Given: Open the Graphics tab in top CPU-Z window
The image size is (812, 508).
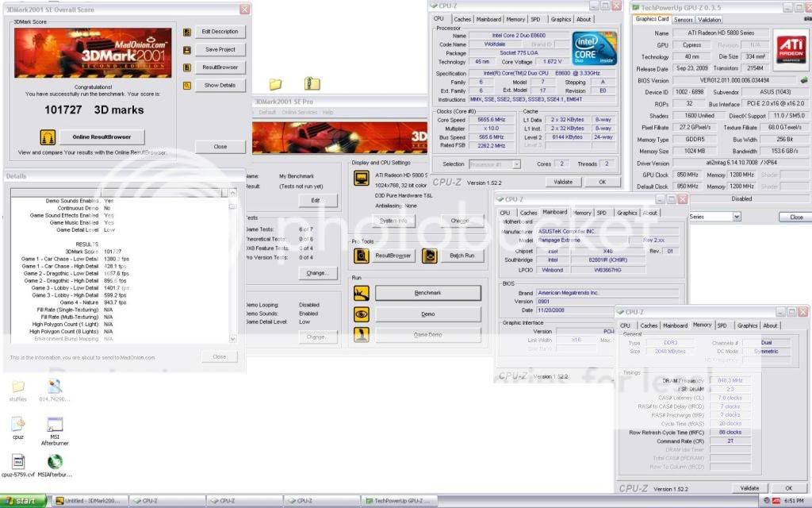Looking at the screenshot, I should (x=561, y=19).
